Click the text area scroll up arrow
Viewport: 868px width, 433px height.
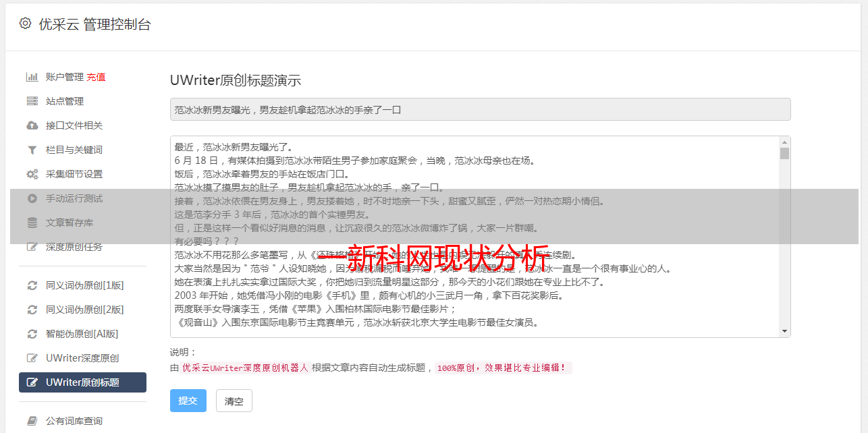click(784, 142)
